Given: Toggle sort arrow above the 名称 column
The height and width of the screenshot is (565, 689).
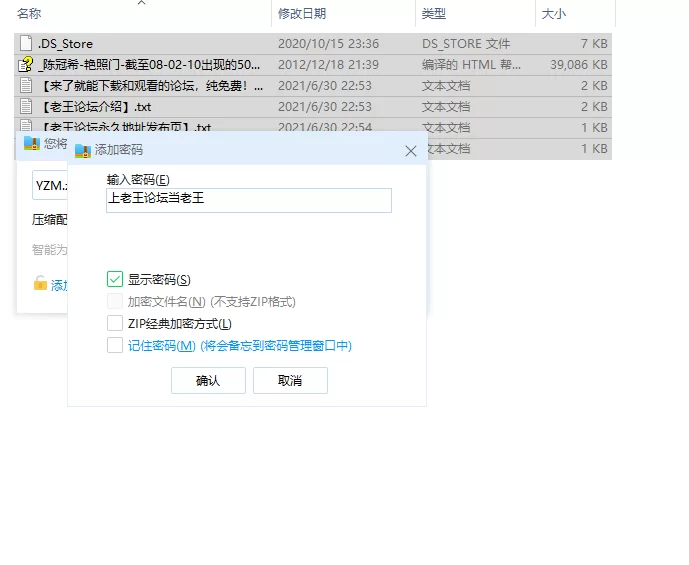Looking at the screenshot, I should [x=141, y=3].
